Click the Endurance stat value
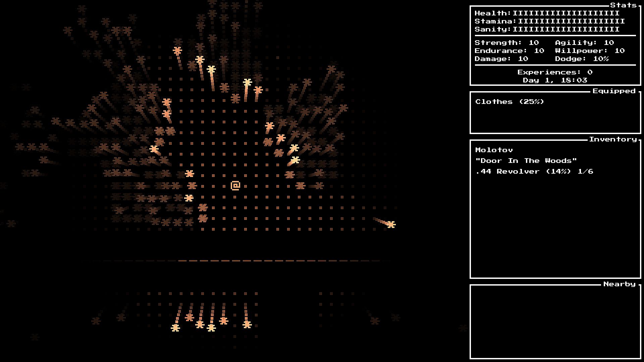This screenshot has height=362, width=644. [539, 51]
